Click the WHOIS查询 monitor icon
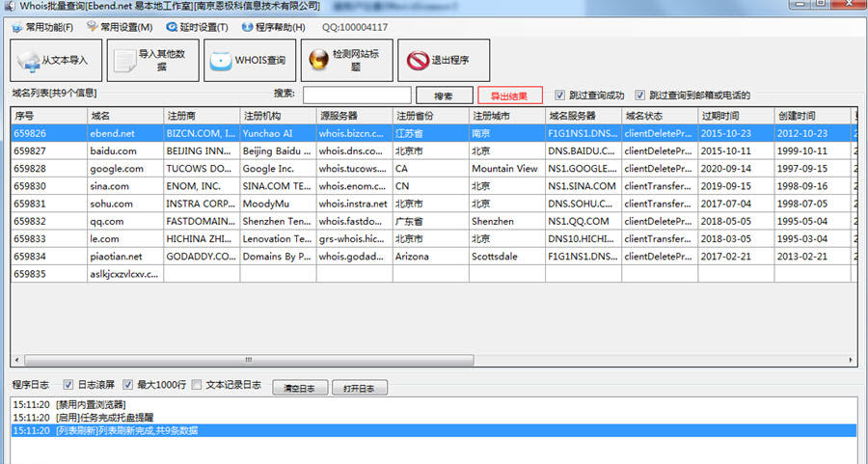The image size is (868, 464). tap(220, 61)
